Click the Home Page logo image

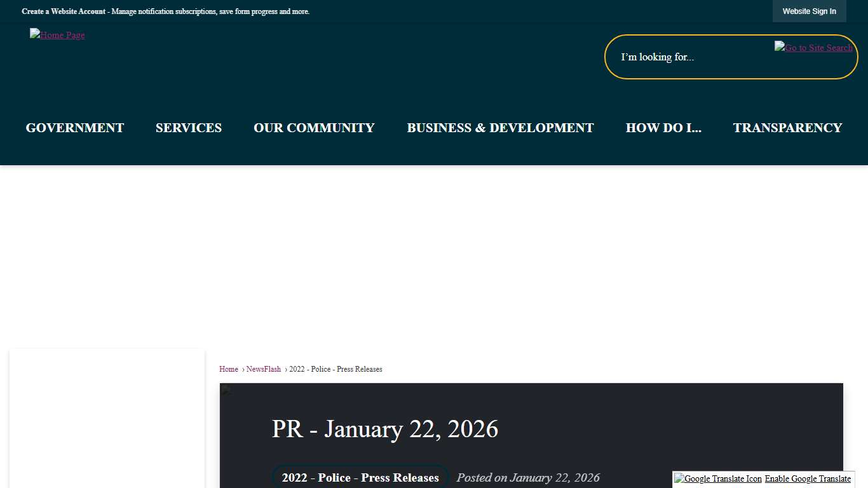(57, 35)
